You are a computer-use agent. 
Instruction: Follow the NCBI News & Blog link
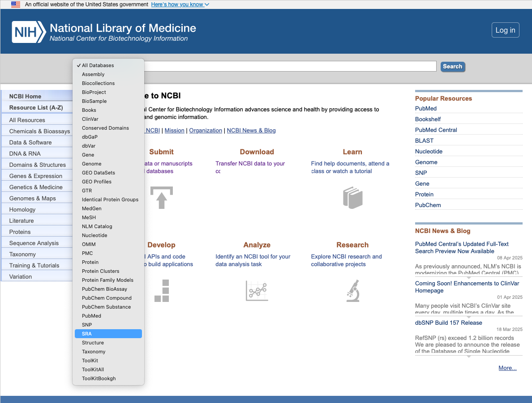click(x=251, y=131)
